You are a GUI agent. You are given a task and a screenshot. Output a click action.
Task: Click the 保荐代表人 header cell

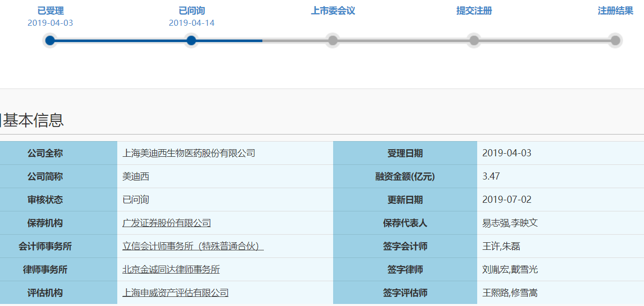(x=405, y=223)
